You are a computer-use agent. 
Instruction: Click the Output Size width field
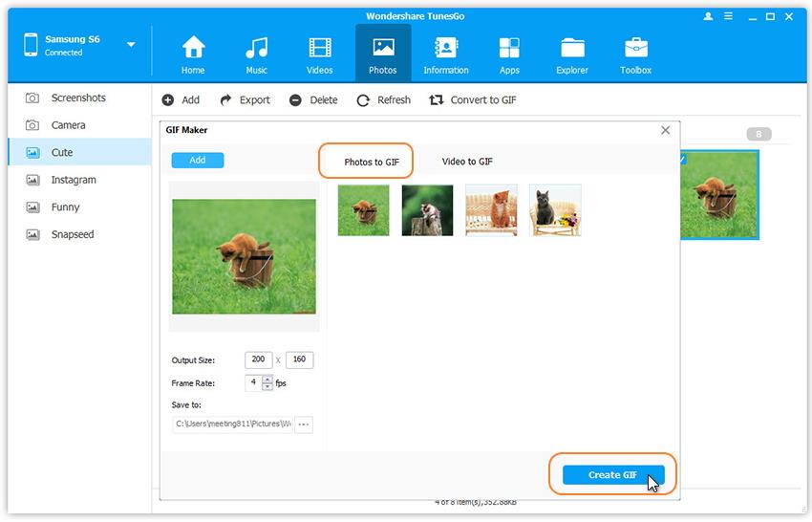258,360
